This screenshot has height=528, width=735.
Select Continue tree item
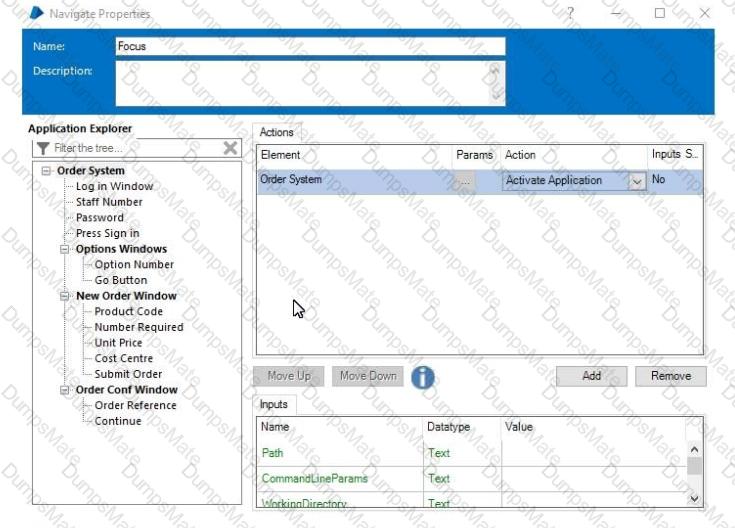click(x=118, y=421)
